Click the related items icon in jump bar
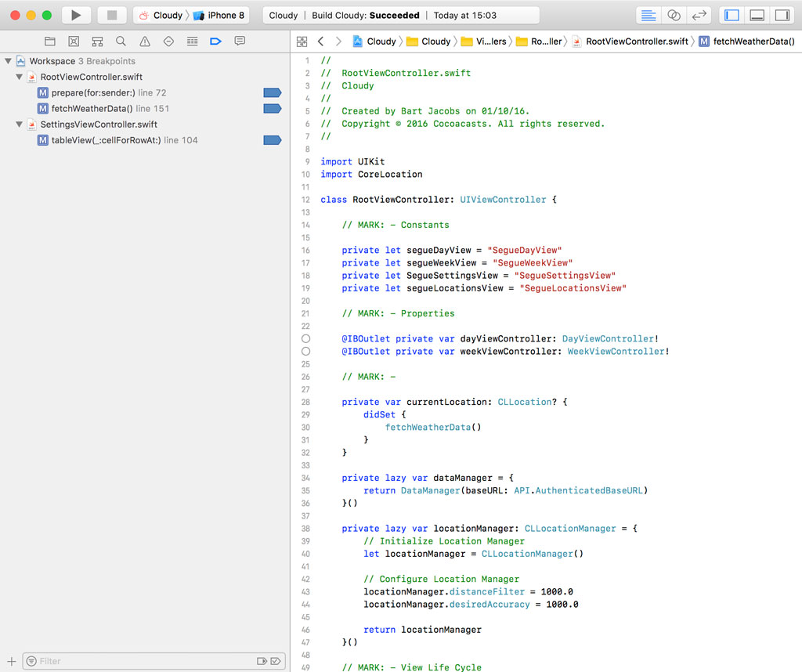This screenshot has height=672, width=802. coord(302,41)
